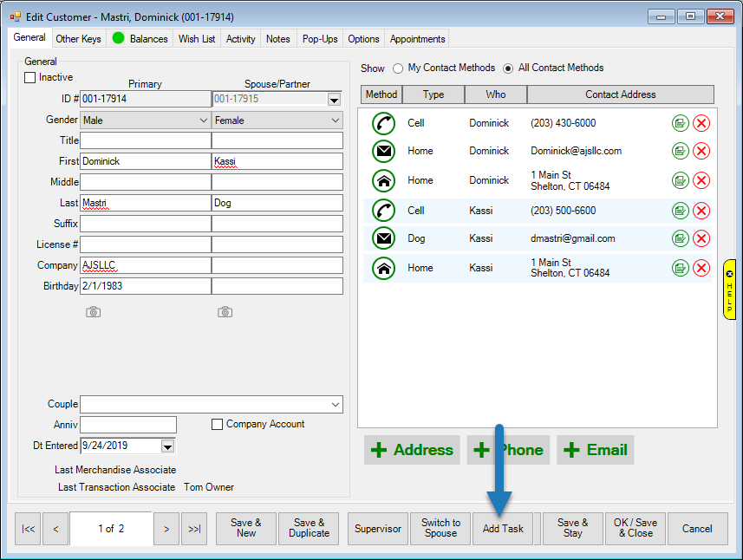743x560 pixels.
Task: Edit Dominick's cell phone contact entry
Action: tap(681, 123)
